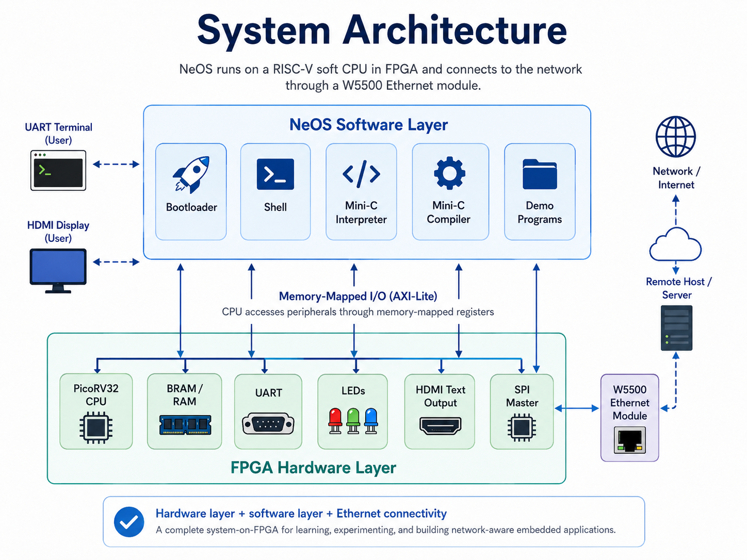Click the UART serial connector icon
Screen dimensions: 747x560
[x=268, y=424]
